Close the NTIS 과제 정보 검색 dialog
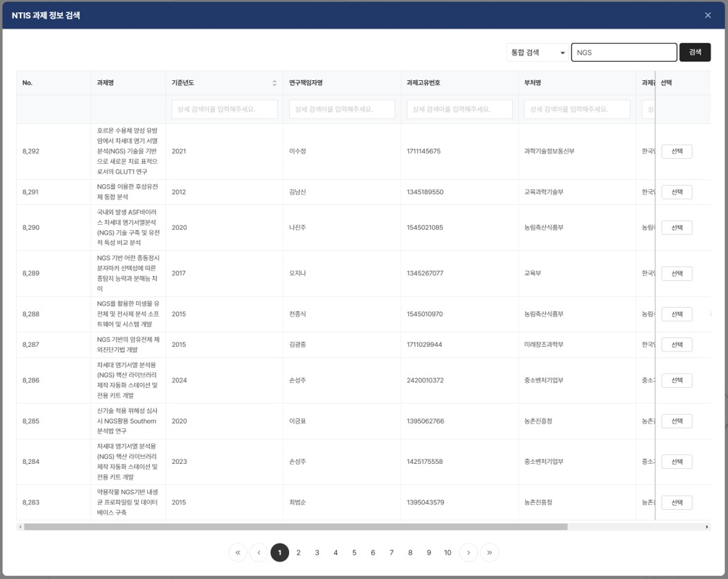The image size is (728, 579). [708, 15]
